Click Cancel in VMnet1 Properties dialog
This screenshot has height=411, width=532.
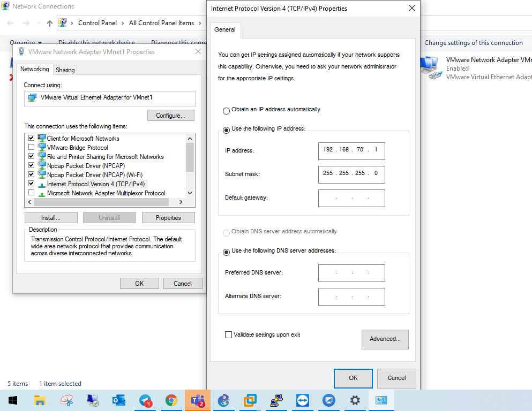(x=183, y=283)
